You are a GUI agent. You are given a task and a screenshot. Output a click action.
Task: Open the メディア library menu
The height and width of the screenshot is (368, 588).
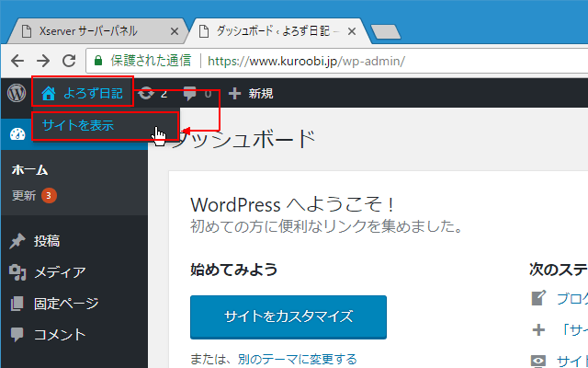[x=60, y=272]
